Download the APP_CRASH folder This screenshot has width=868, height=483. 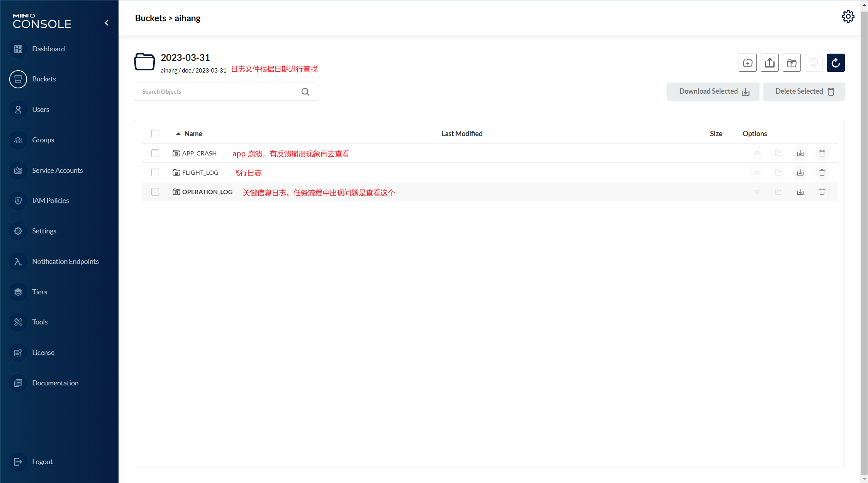tap(800, 154)
